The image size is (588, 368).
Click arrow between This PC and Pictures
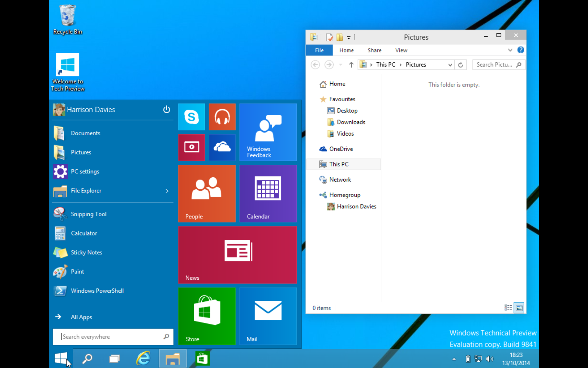tap(400, 65)
